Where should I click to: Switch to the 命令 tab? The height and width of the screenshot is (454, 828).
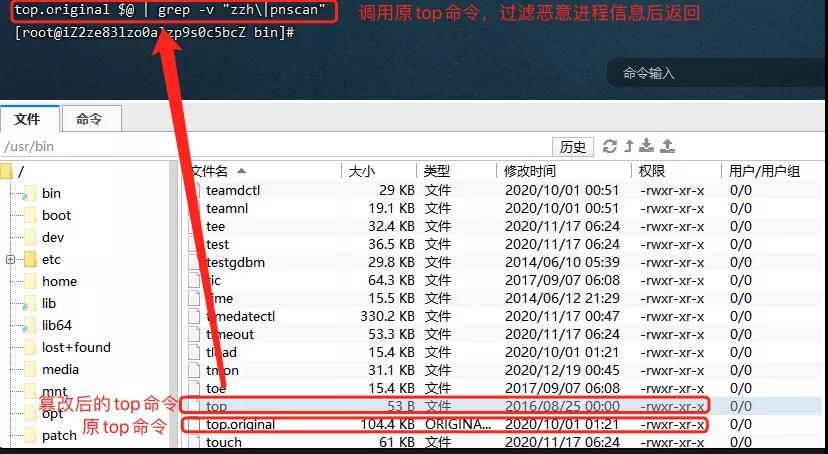[89, 119]
